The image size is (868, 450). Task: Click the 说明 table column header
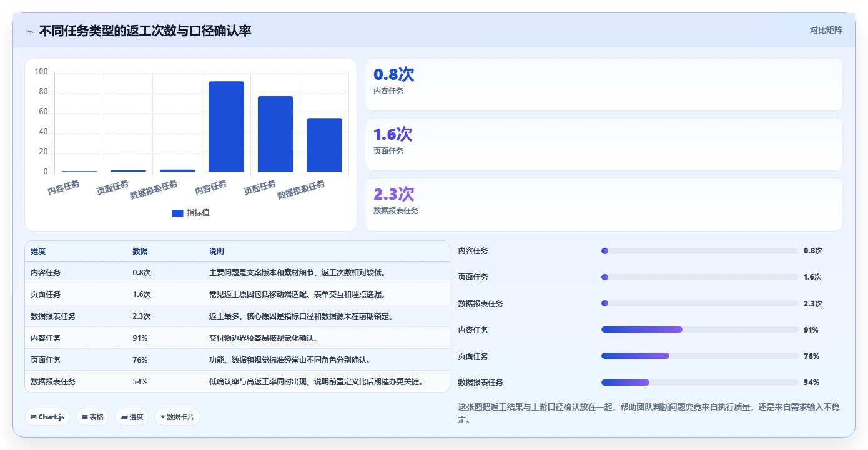[216, 252]
